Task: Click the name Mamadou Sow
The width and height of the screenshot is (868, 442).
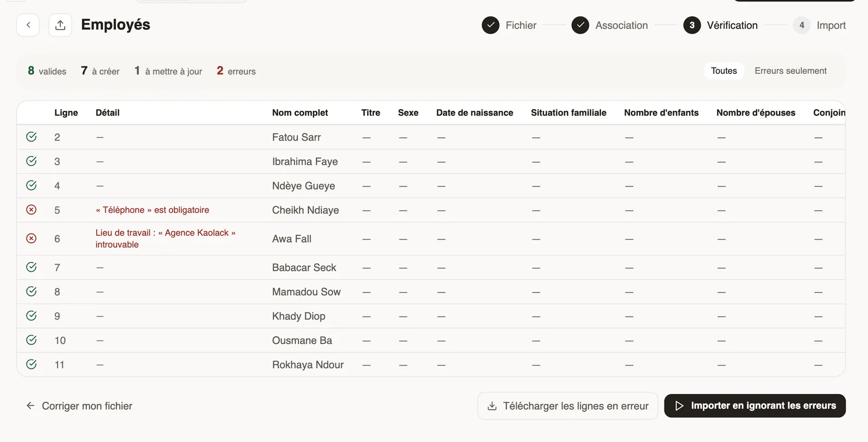Action: (x=307, y=292)
